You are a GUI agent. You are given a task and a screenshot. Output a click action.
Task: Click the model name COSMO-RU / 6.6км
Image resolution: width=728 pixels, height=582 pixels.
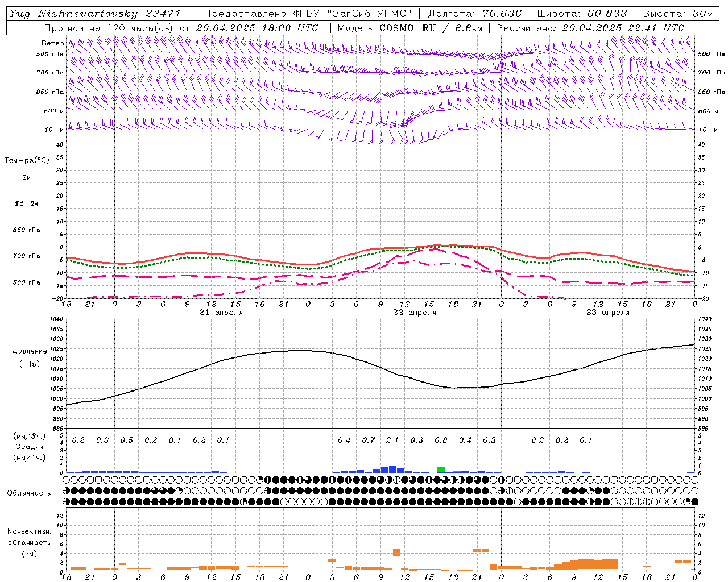click(431, 28)
